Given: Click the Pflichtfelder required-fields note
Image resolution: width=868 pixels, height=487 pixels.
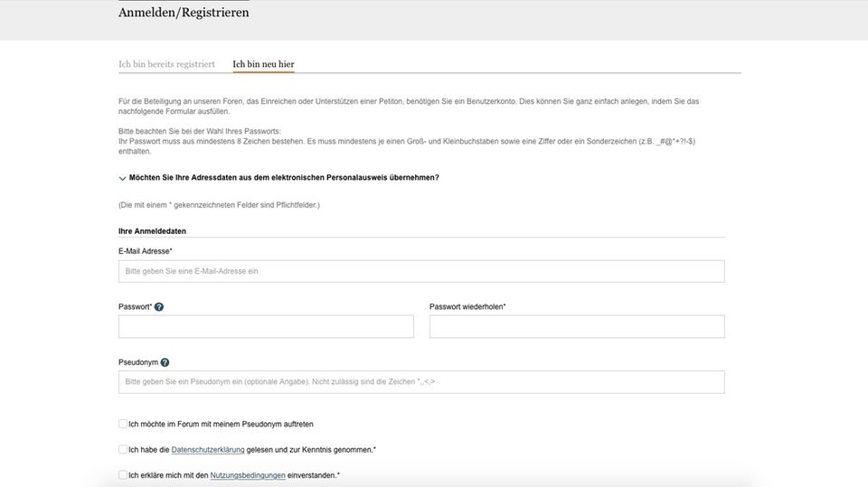Looking at the screenshot, I should point(219,205).
